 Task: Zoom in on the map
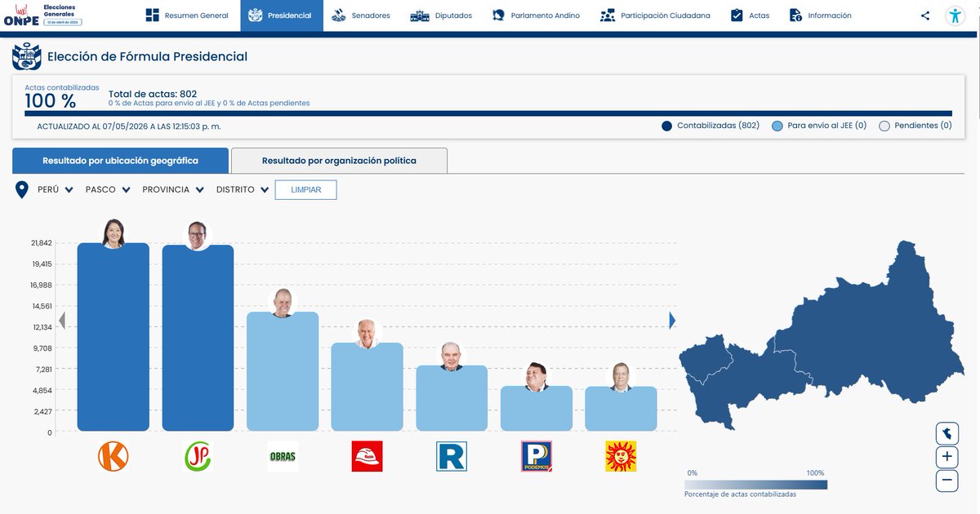[947, 457]
